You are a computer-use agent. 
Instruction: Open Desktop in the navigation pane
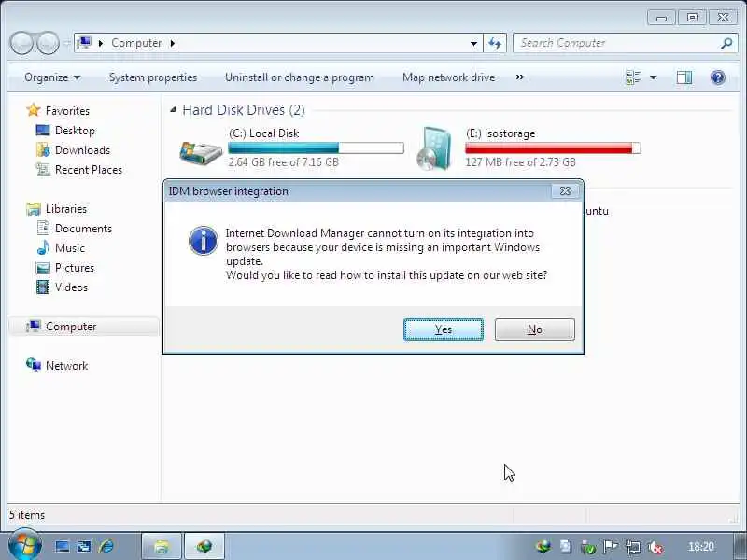[x=75, y=131]
